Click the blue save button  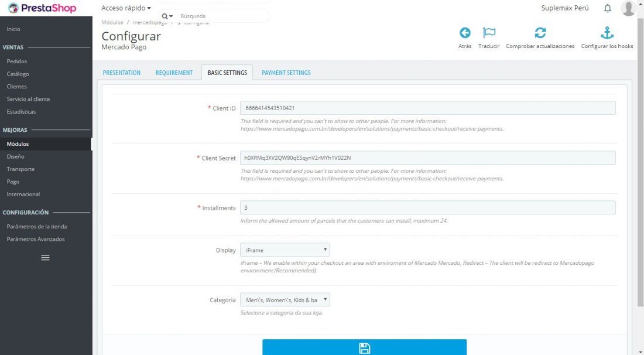coord(364,347)
